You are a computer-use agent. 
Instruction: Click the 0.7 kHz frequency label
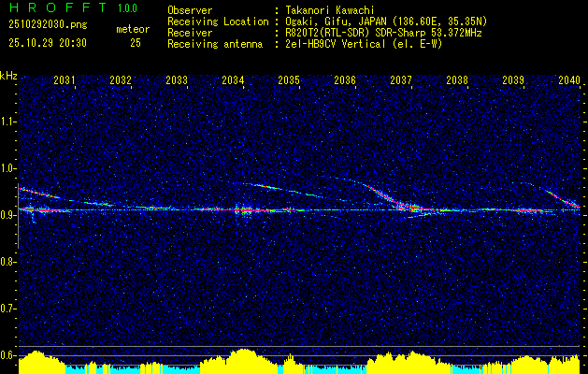pos(7,309)
